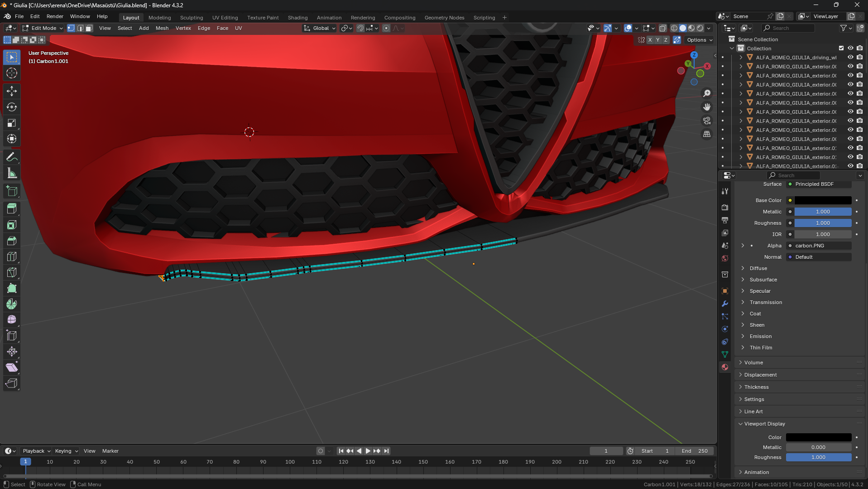
Task: Open the Material properties tab icon
Action: point(725,367)
